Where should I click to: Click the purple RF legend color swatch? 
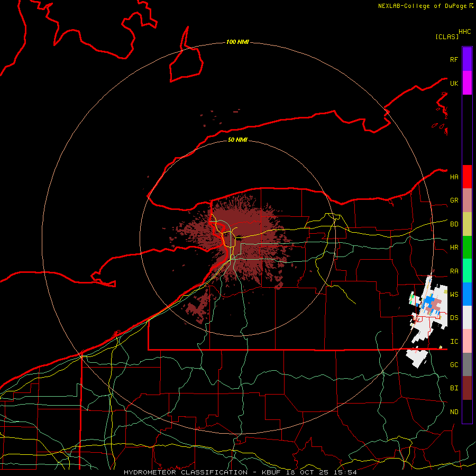click(467, 59)
